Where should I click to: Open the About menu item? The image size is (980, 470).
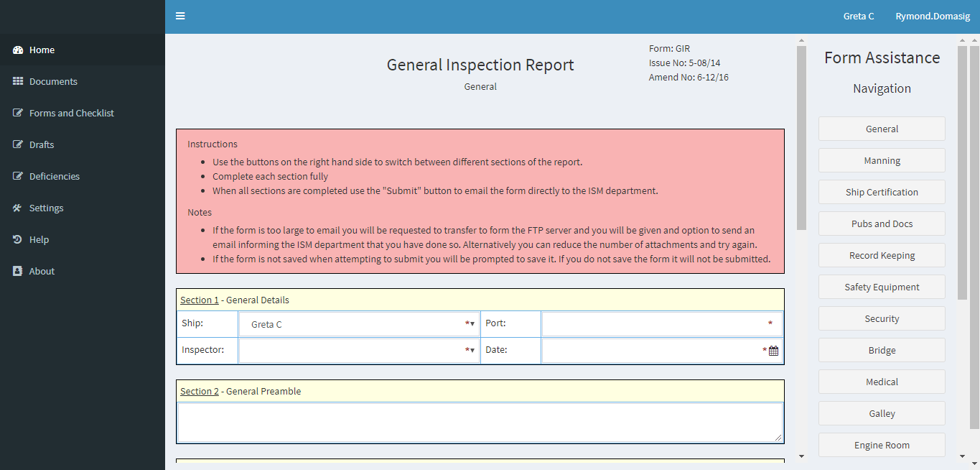[83, 271]
